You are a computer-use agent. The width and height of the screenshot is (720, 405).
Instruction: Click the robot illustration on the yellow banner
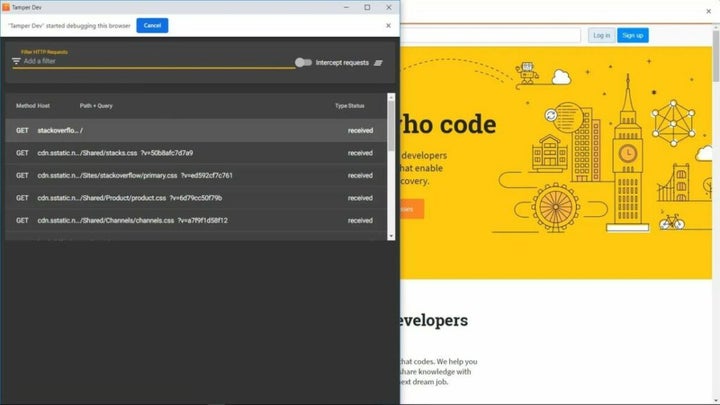click(x=527, y=71)
